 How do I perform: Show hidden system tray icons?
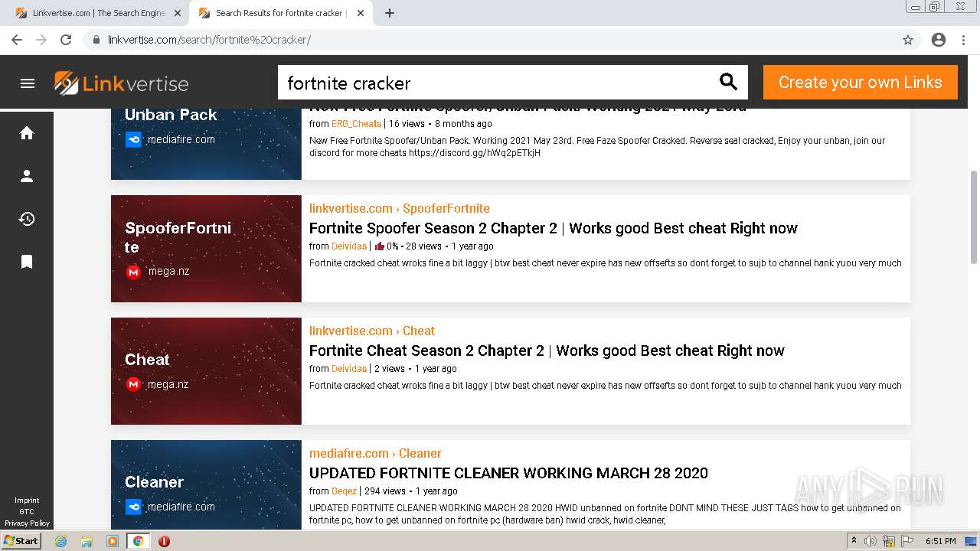[854, 541]
